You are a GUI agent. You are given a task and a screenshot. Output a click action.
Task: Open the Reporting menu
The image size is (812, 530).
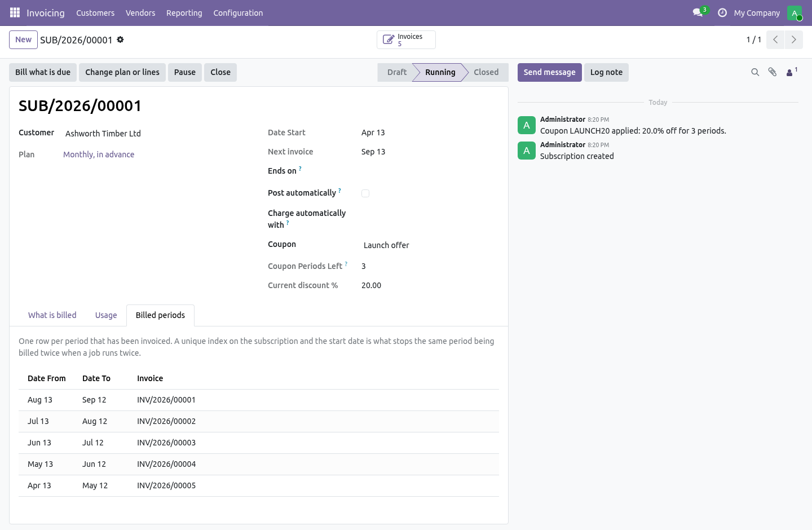coord(184,12)
